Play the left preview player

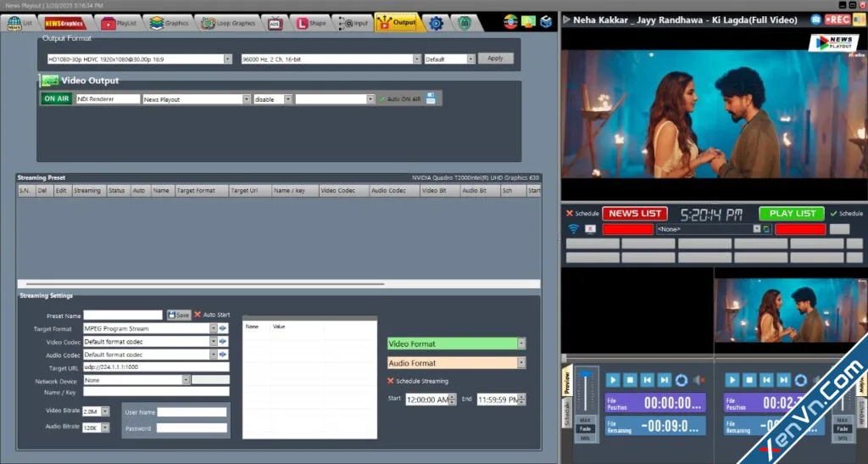tap(612, 380)
